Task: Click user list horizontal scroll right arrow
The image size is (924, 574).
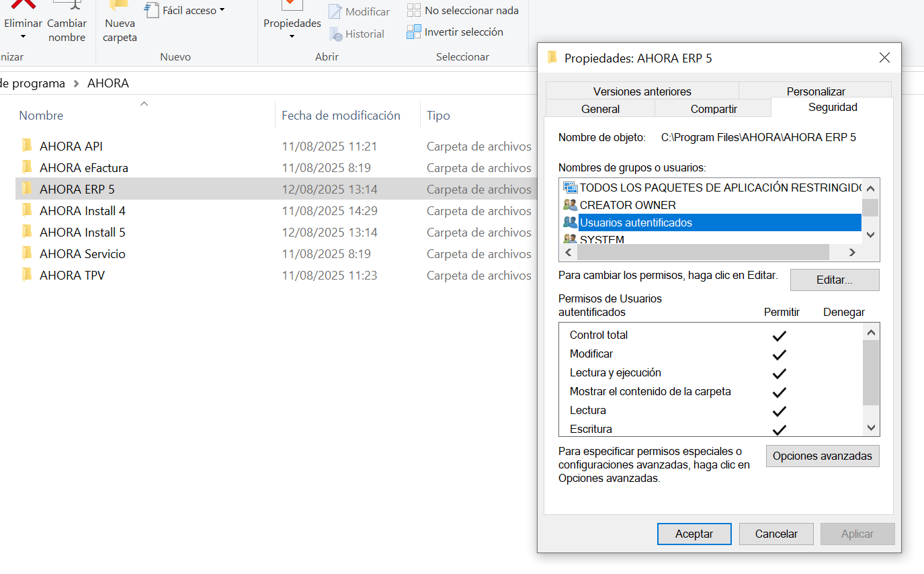Action: pyautogui.click(x=852, y=252)
